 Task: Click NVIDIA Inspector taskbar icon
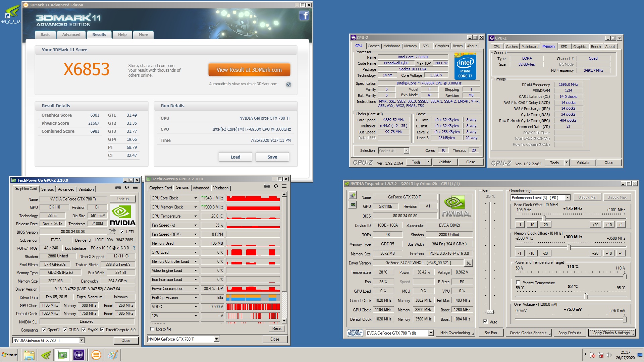coord(46,355)
